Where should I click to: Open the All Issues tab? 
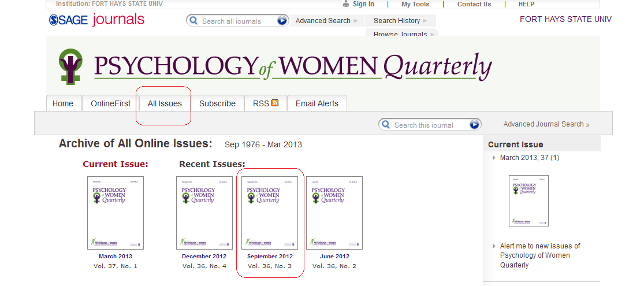165,103
